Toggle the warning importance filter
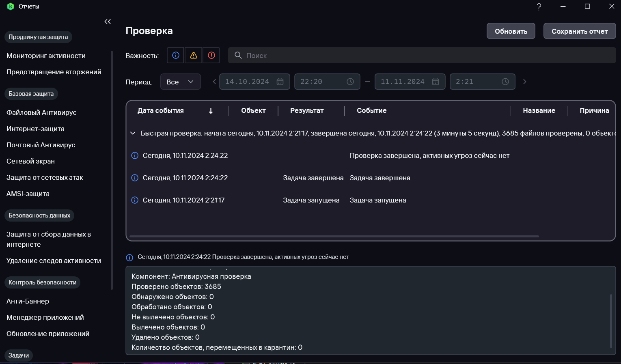Screen dimensions: 621x364 coord(194,55)
